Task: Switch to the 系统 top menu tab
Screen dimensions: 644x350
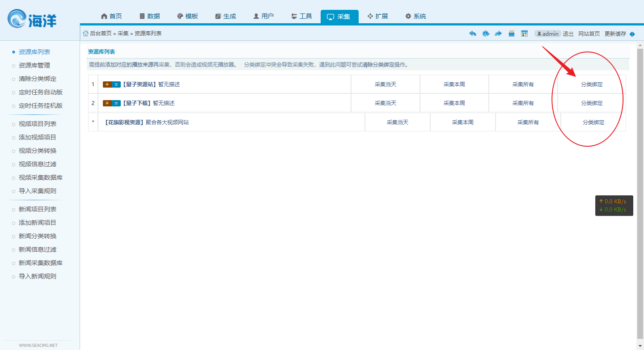Action: point(415,16)
